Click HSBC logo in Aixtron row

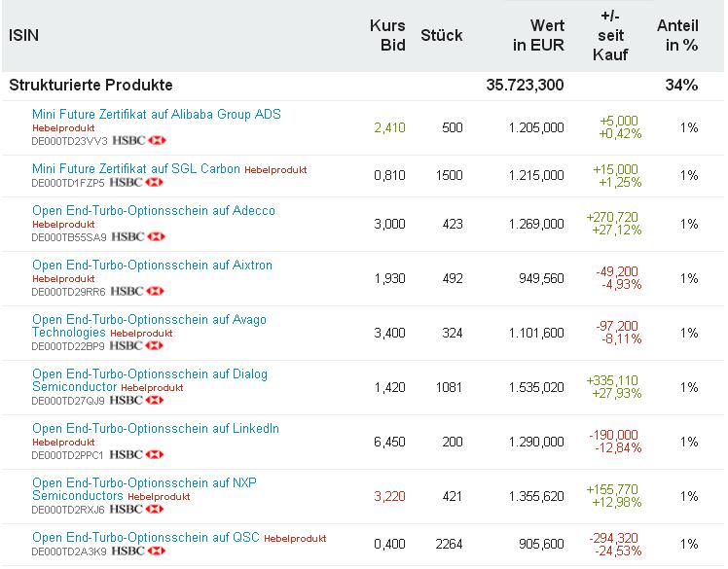pos(137,291)
